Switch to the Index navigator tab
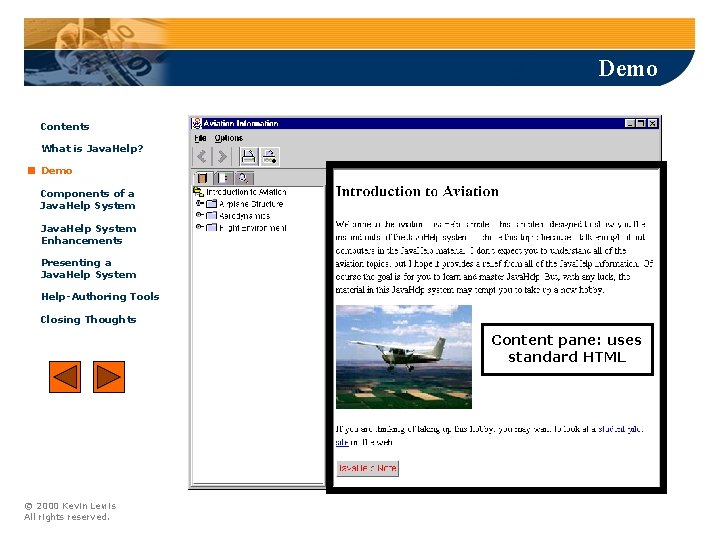 [224, 178]
